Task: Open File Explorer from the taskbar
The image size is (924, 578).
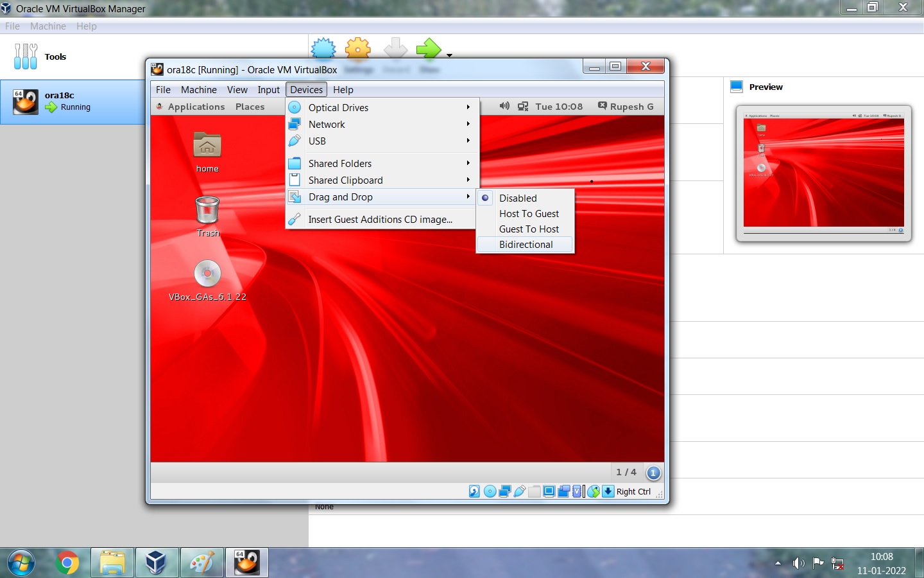Action: pyautogui.click(x=112, y=563)
